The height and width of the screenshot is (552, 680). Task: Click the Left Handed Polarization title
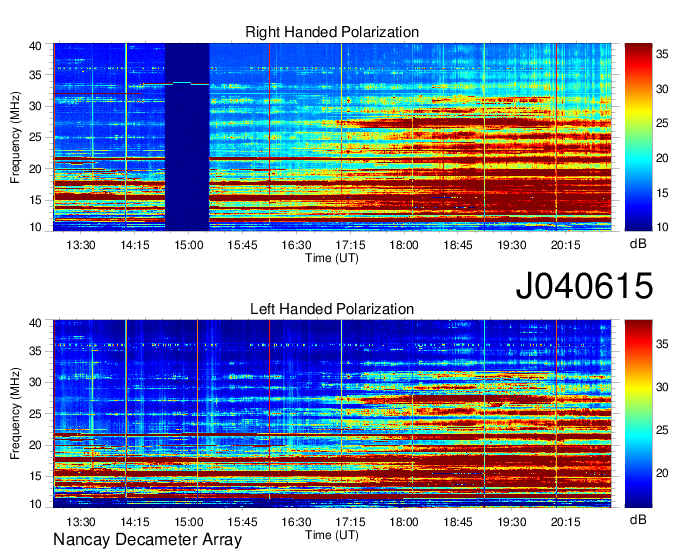point(332,309)
